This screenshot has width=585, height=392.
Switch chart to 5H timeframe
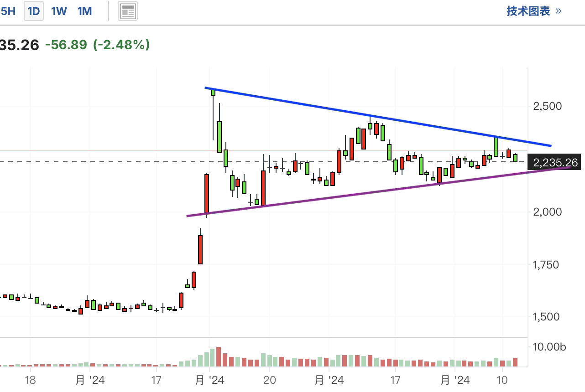8,11
